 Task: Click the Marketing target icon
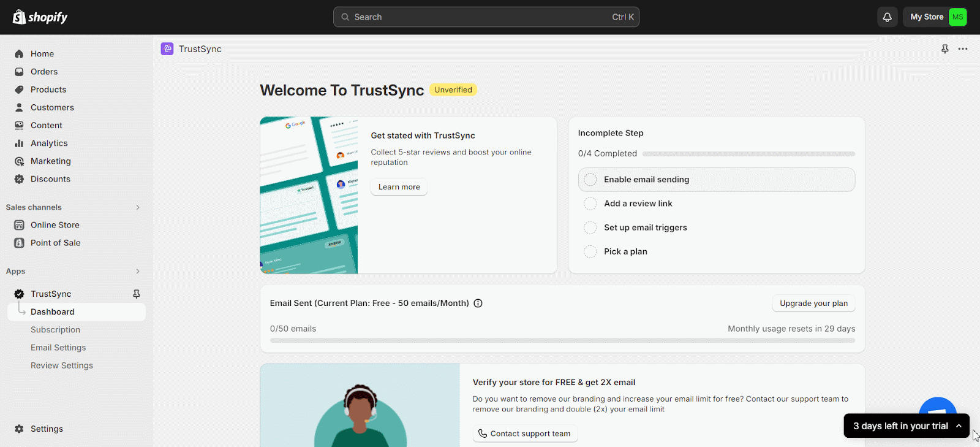click(x=19, y=161)
